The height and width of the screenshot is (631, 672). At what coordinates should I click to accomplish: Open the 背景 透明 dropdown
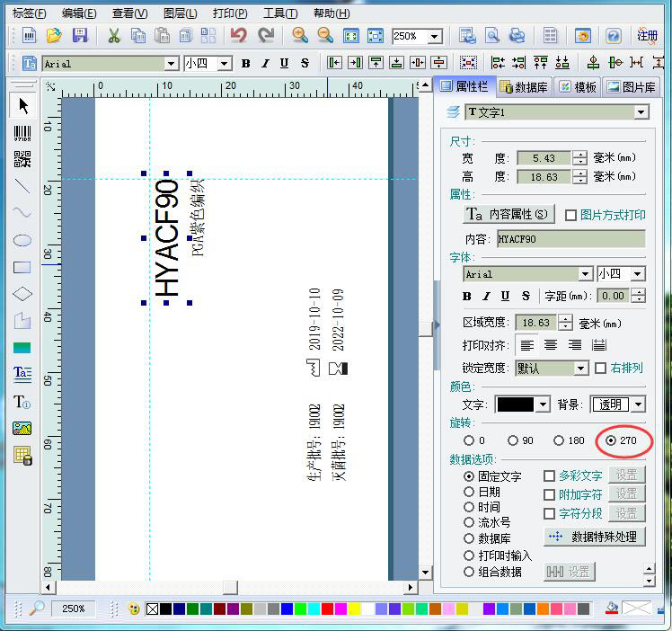637,405
